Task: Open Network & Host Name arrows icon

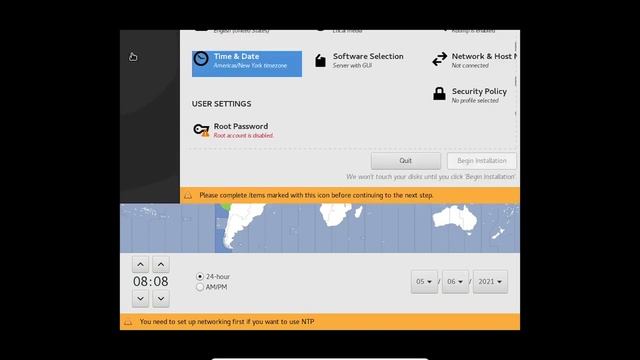Action: click(440, 59)
